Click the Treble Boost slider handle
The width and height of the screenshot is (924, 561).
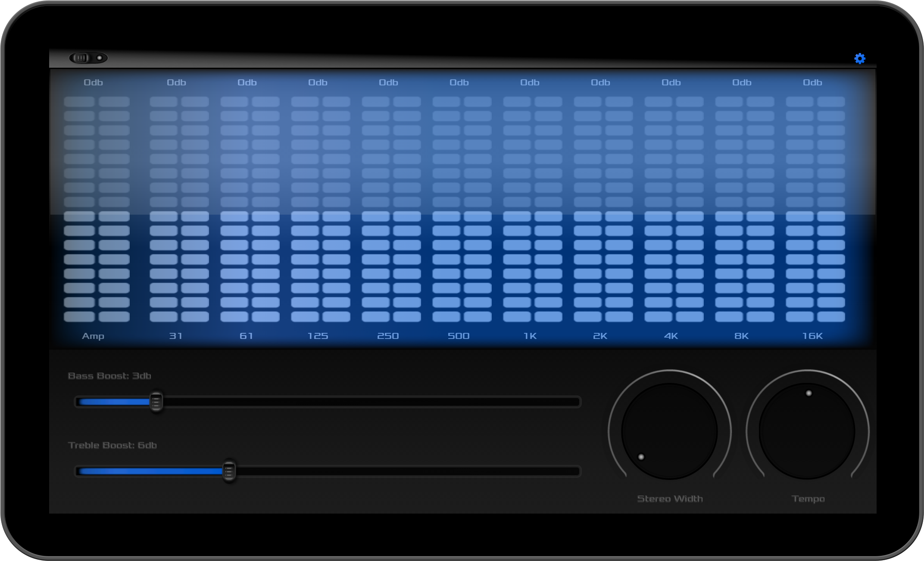pos(229,471)
